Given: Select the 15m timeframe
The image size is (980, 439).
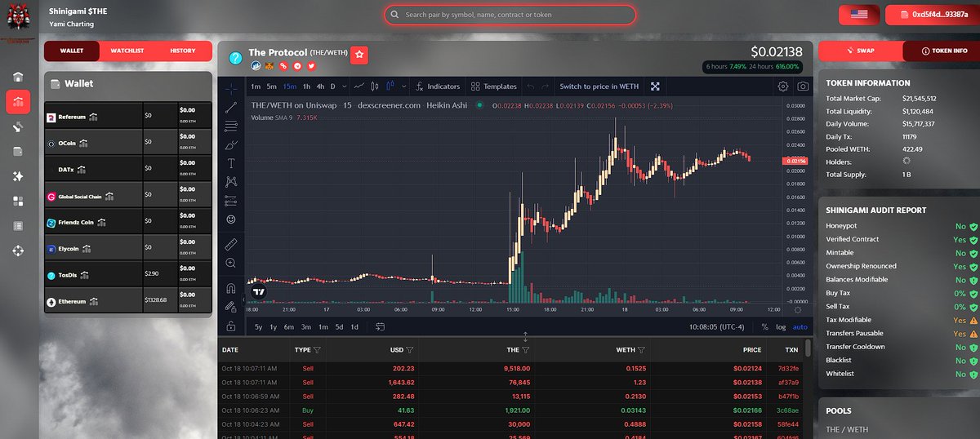Looking at the screenshot, I should click(x=290, y=86).
